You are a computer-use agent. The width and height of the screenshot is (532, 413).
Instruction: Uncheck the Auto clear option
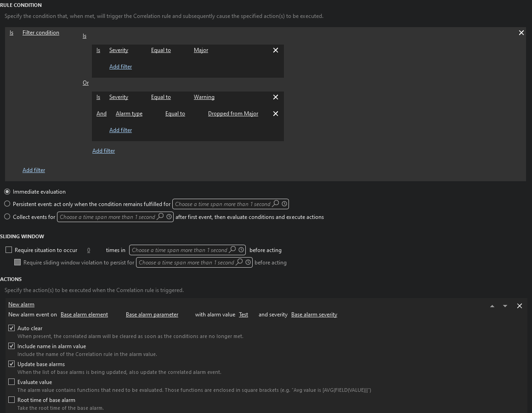(x=11, y=328)
